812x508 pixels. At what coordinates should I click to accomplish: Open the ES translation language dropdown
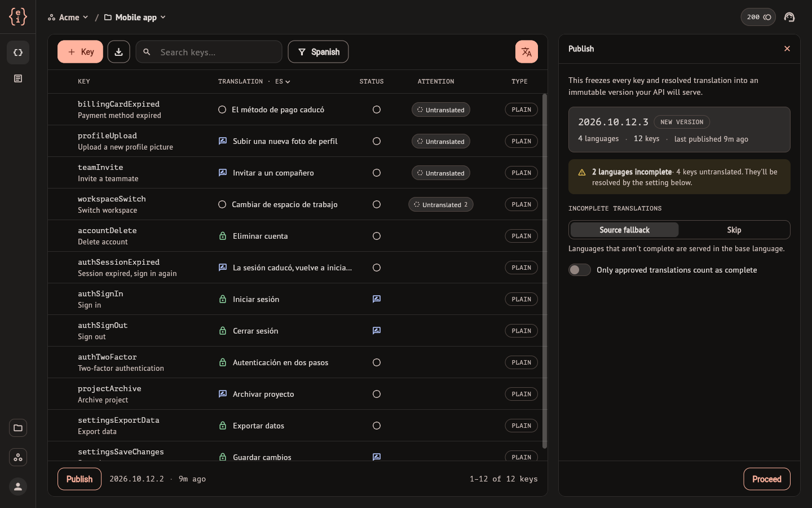(283, 81)
